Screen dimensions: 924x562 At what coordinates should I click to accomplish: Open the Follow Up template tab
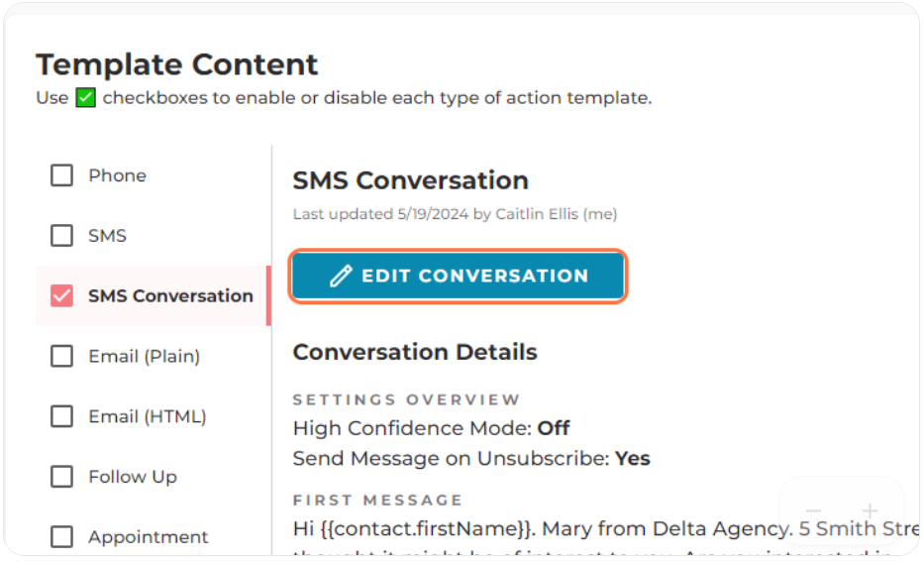(x=133, y=477)
